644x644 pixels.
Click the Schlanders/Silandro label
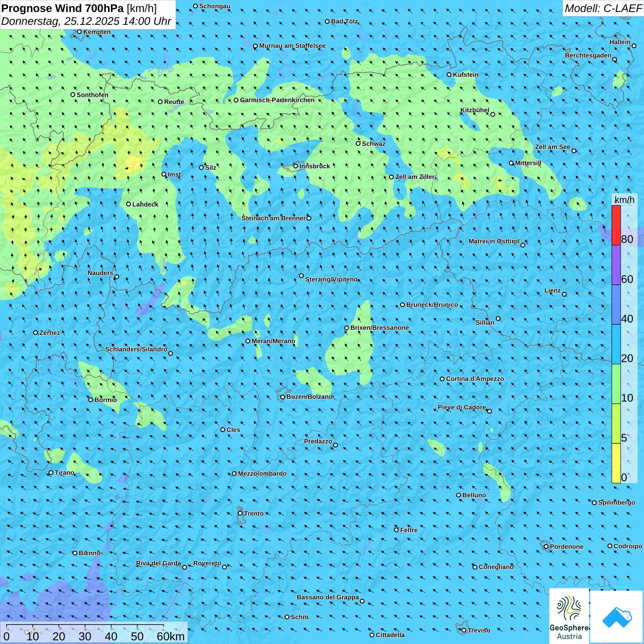136,349
